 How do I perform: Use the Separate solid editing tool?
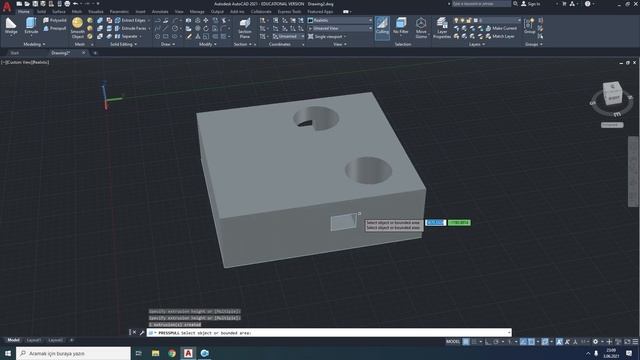click(127, 36)
